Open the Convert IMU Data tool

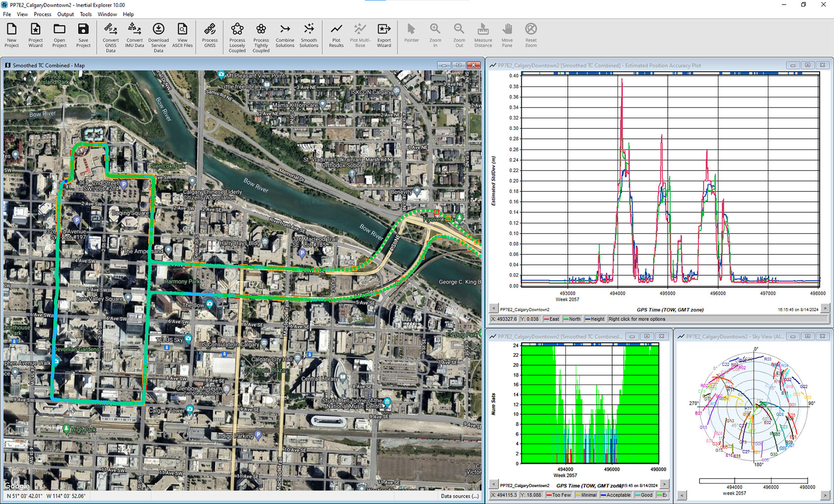pyautogui.click(x=134, y=35)
